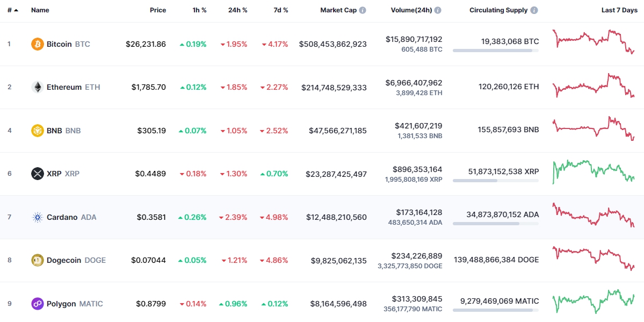Click Bitcoin price $26,231.86
This screenshot has height=322, width=644.
146,44
